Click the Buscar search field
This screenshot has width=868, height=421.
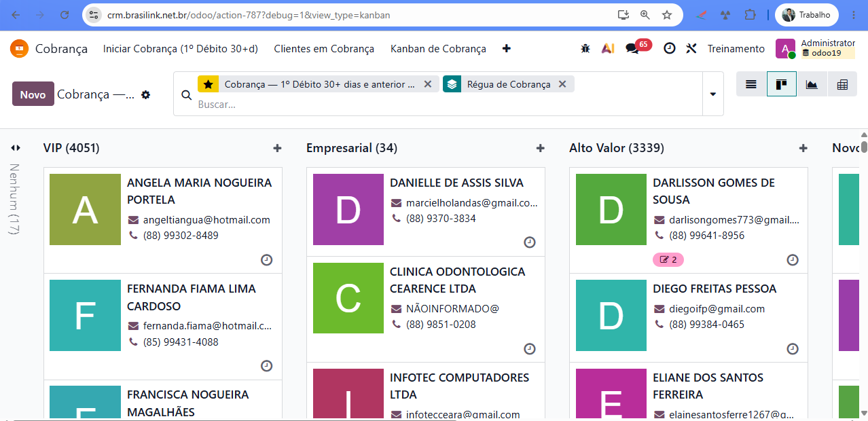[448, 105]
